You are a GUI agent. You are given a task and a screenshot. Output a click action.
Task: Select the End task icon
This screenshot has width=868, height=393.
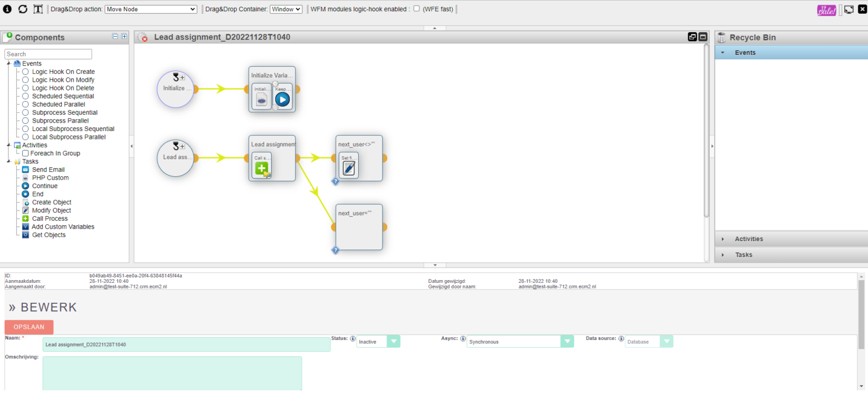click(x=25, y=194)
